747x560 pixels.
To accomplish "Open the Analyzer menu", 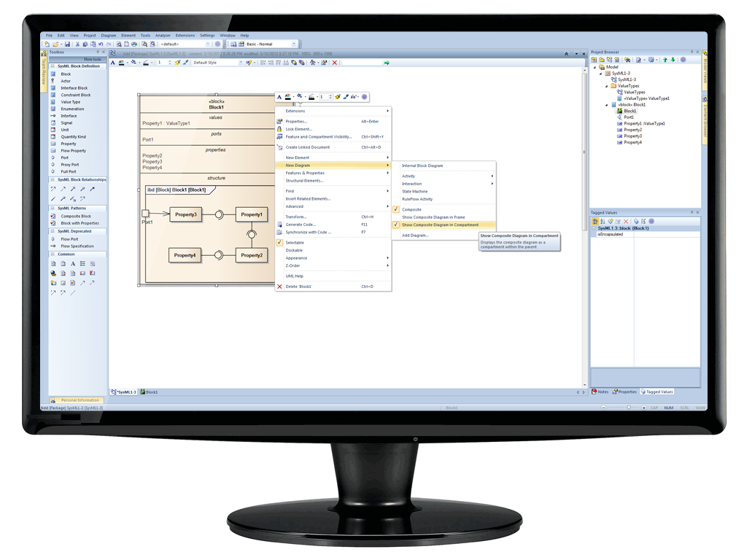I will (163, 35).
